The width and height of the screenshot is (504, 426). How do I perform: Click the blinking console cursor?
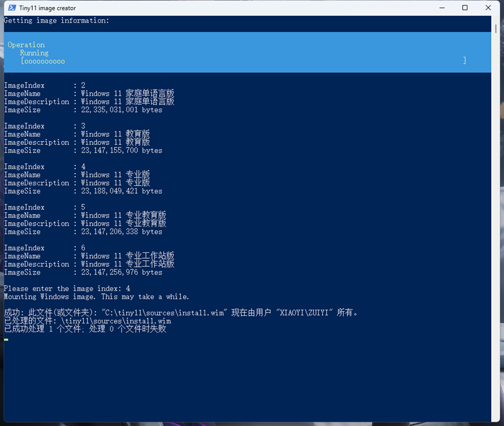[6, 340]
